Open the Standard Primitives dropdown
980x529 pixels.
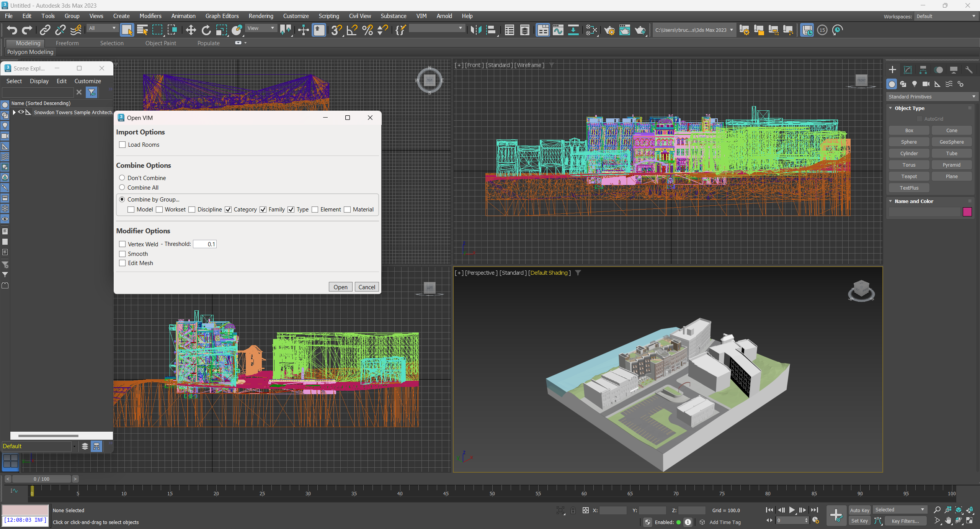[932, 97]
